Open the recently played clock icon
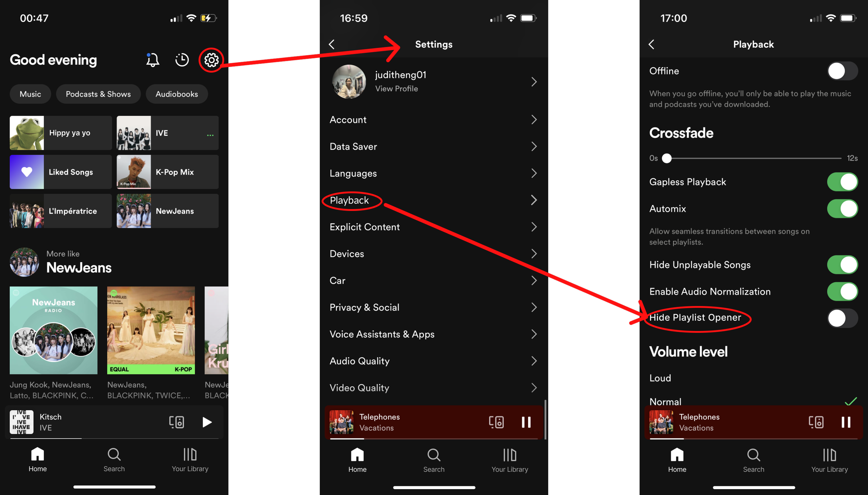The height and width of the screenshot is (495, 868). (182, 60)
